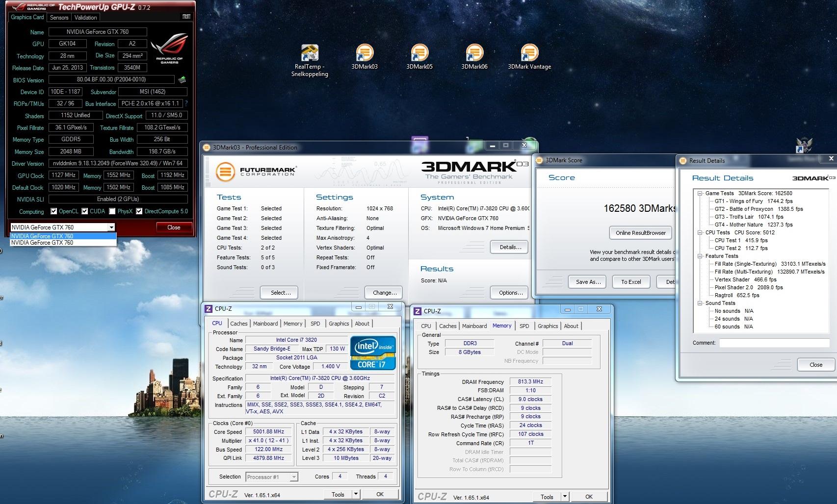
Task: Click OK in the CPU-Z CPU window
Action: (x=380, y=494)
